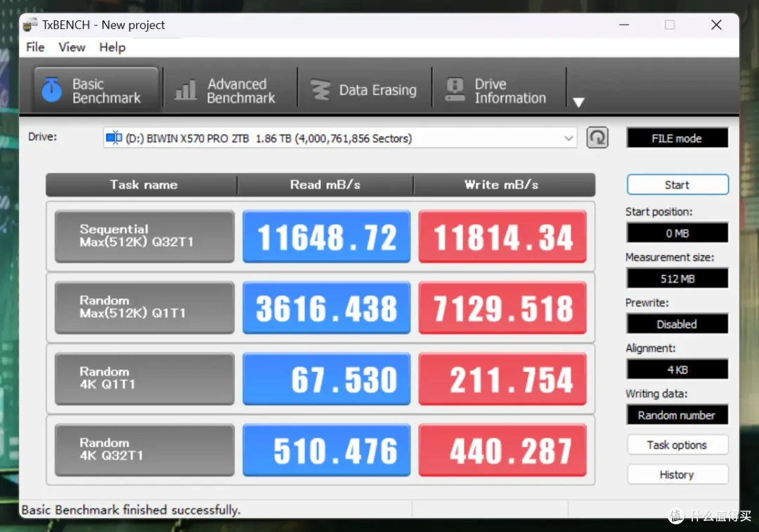Switch to Basic Benchmark tab
This screenshot has height=532, width=759.
96,90
